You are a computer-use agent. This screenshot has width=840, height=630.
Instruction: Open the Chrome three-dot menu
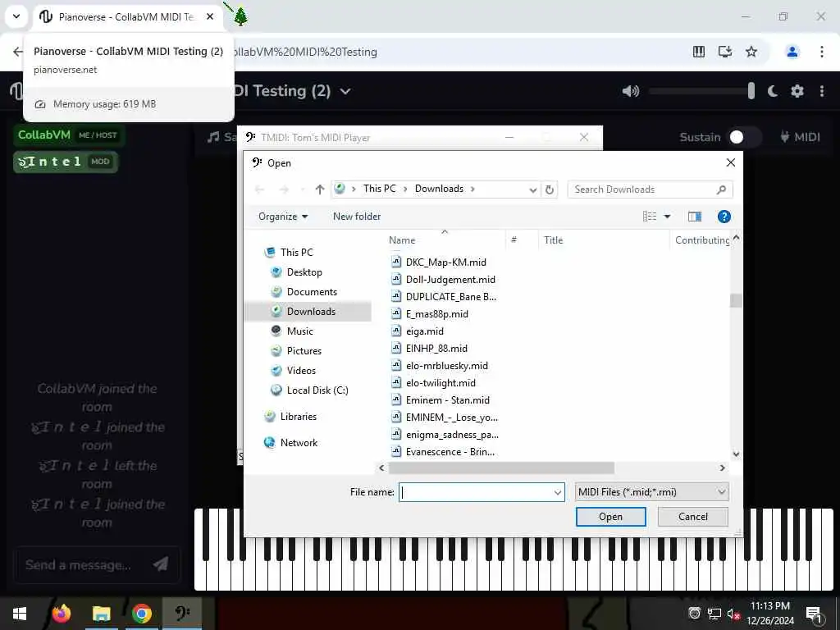[821, 52]
